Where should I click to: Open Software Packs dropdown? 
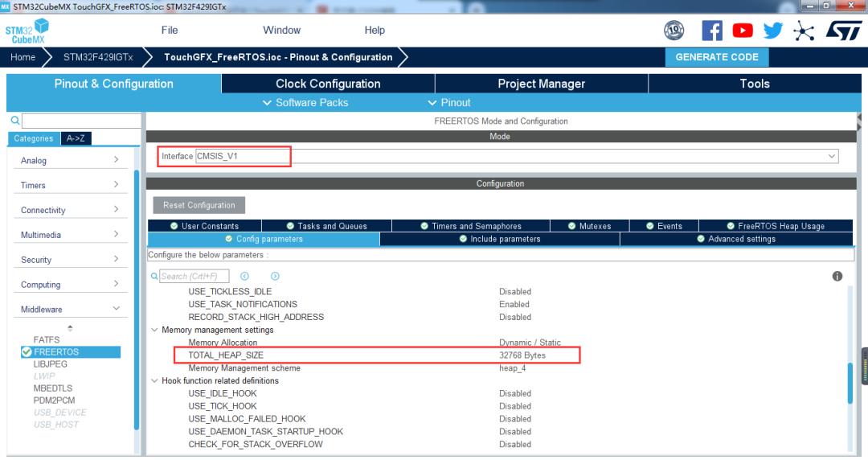pos(305,102)
